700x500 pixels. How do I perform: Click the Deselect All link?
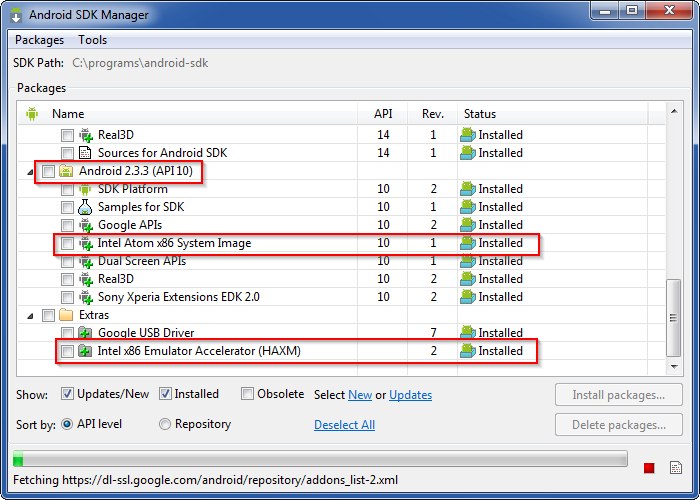tap(344, 425)
